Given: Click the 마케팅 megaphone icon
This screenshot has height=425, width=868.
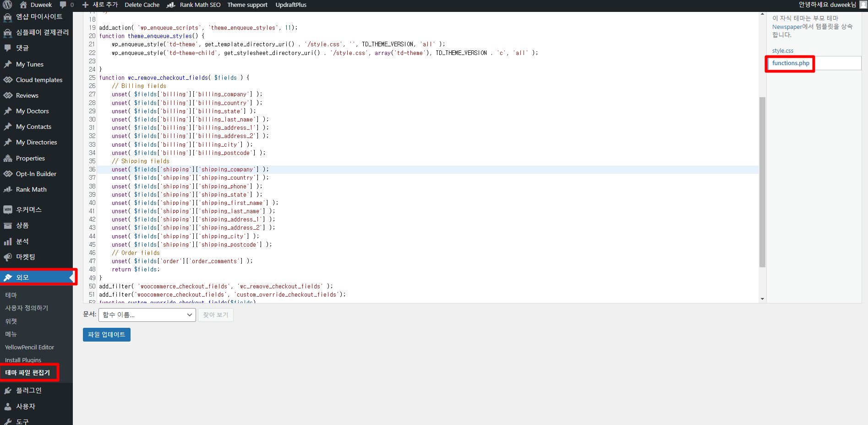Looking at the screenshot, I should [8, 257].
